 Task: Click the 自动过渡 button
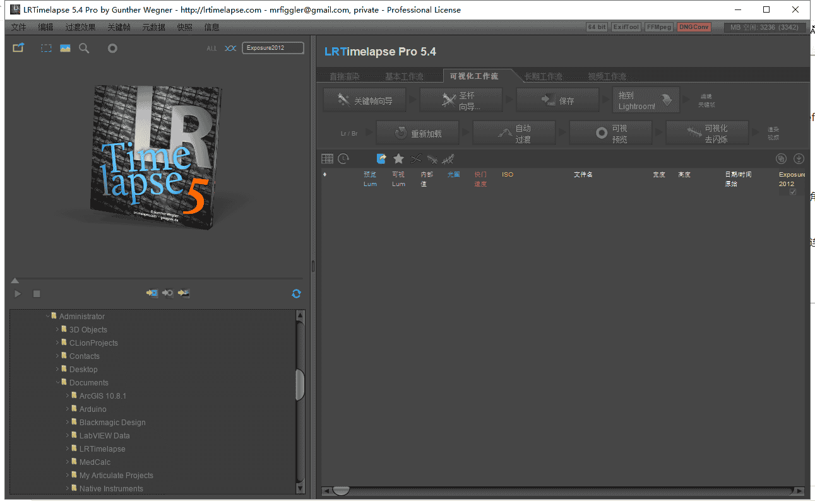[x=514, y=134]
